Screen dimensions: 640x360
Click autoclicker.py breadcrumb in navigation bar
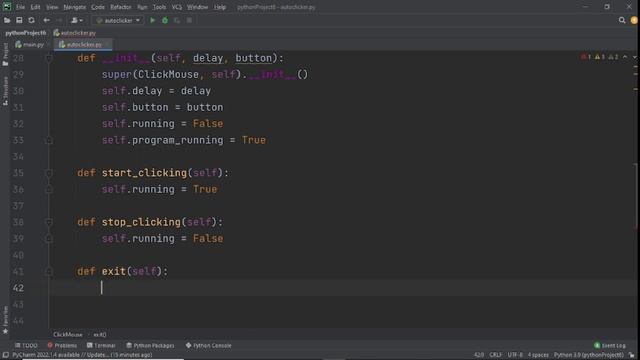[75, 33]
